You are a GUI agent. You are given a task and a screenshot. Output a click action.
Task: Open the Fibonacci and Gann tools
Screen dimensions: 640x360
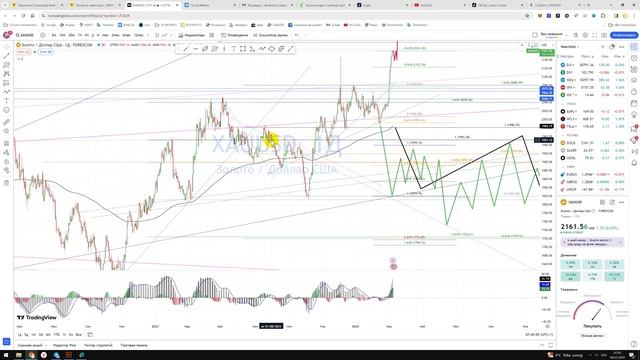(6, 65)
